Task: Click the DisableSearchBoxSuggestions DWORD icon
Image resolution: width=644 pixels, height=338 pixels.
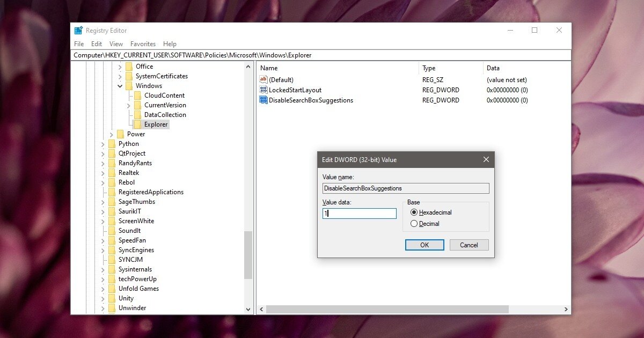Action: pyautogui.click(x=264, y=100)
